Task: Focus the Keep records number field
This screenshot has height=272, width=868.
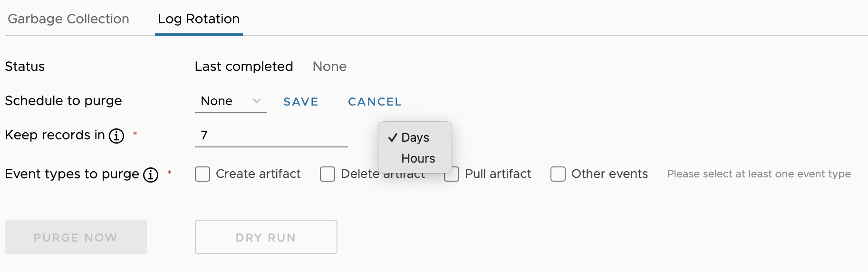Action: (271, 136)
